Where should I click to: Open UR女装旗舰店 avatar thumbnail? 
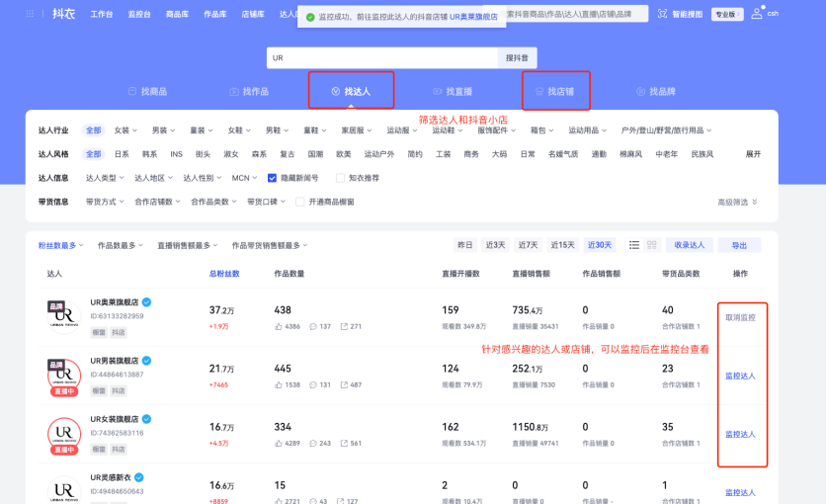[x=64, y=435]
